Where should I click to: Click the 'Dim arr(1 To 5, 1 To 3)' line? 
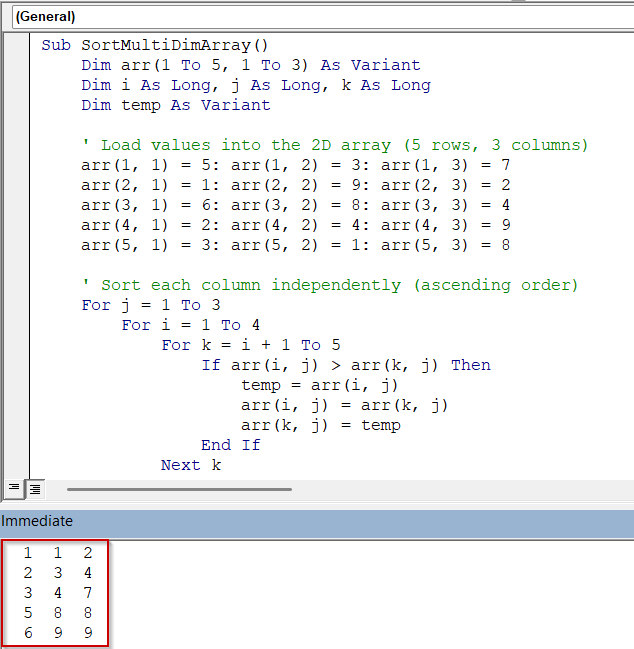[x=250, y=65]
